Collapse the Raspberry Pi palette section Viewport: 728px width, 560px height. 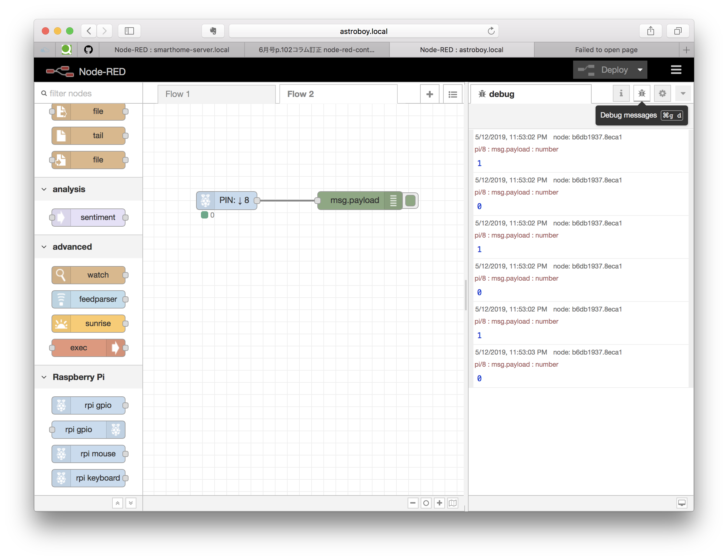(x=44, y=377)
